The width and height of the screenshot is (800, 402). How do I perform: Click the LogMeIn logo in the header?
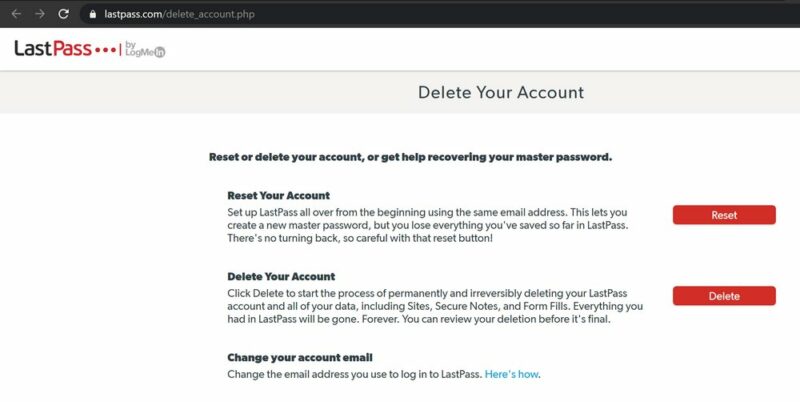coord(147,50)
